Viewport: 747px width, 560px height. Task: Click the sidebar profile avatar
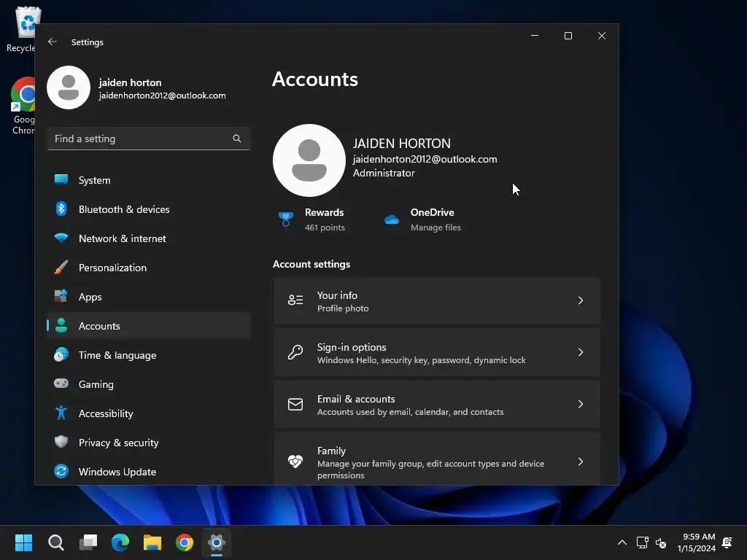pyautogui.click(x=69, y=87)
